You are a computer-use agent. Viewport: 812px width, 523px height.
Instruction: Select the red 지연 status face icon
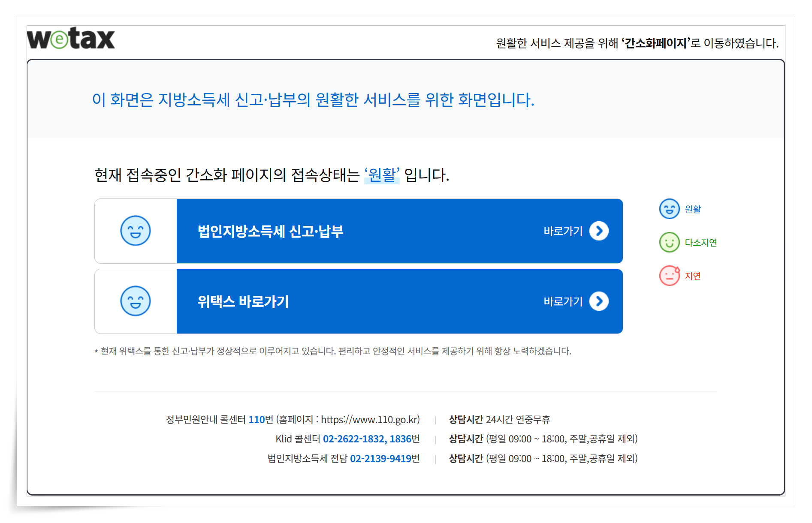click(x=669, y=276)
